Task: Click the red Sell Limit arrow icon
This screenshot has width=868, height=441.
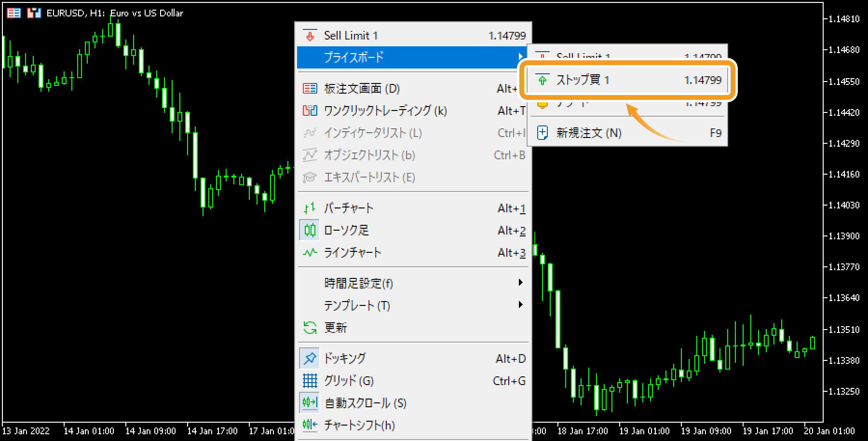Action: 310,36
